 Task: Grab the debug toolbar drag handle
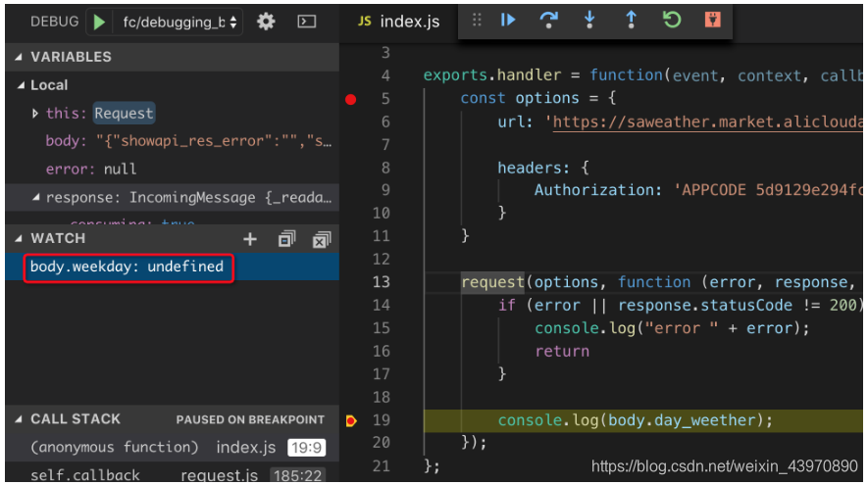click(477, 21)
